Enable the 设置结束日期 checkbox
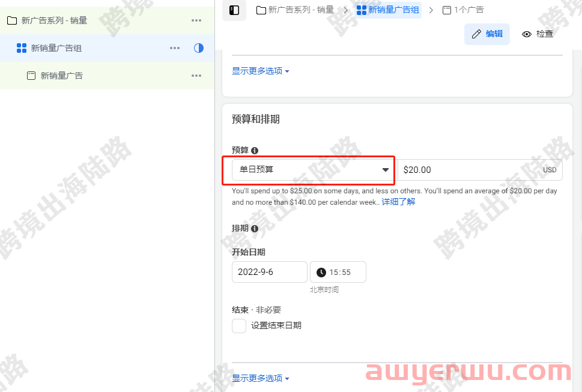 (239, 326)
